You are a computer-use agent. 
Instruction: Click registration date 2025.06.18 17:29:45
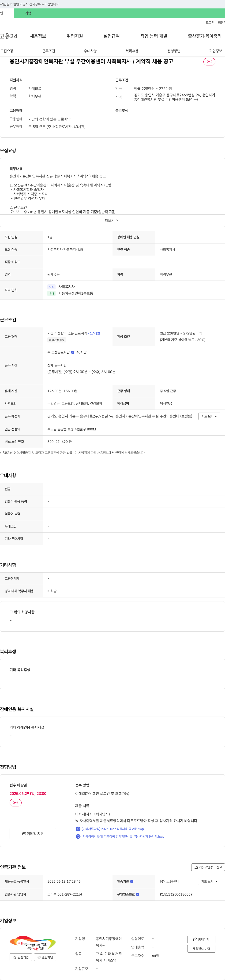tap(64, 881)
